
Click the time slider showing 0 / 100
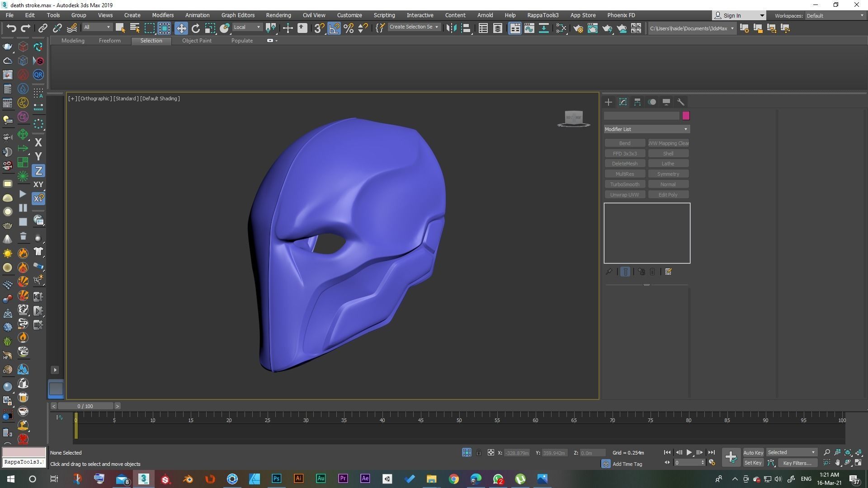click(85, 406)
